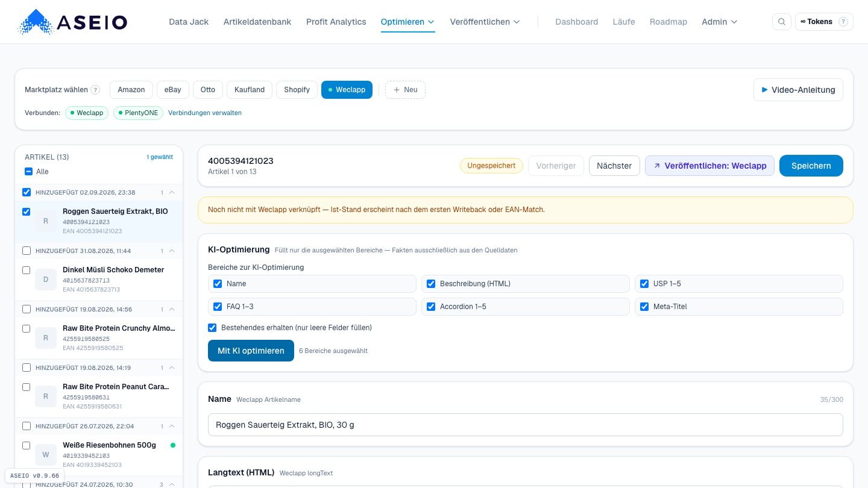This screenshot has height=488, width=868.
Task: Open the Optimieren dropdown menu
Action: [407, 22]
